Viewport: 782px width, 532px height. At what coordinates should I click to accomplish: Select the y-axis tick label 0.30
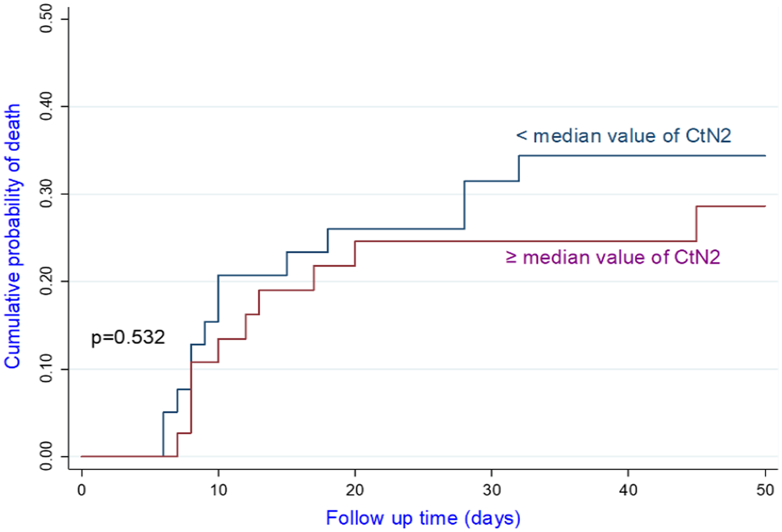[47, 194]
